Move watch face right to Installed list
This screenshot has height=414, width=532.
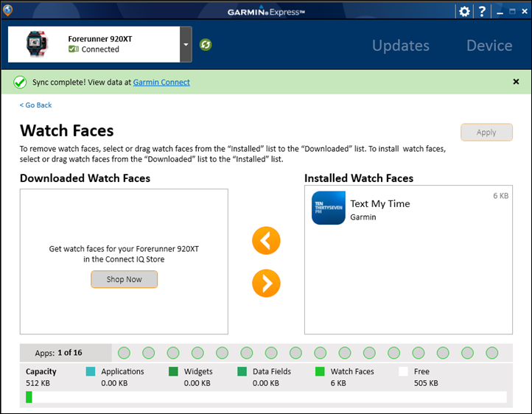(x=266, y=284)
